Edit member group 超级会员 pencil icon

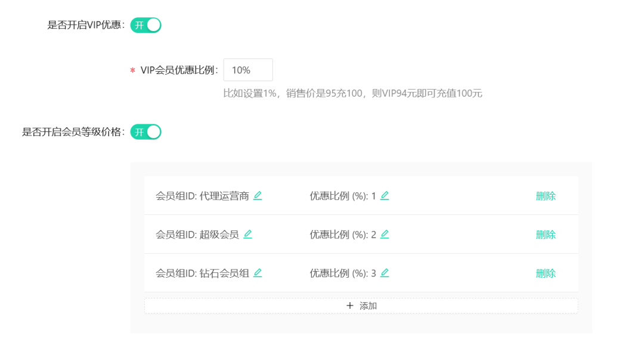[247, 234]
